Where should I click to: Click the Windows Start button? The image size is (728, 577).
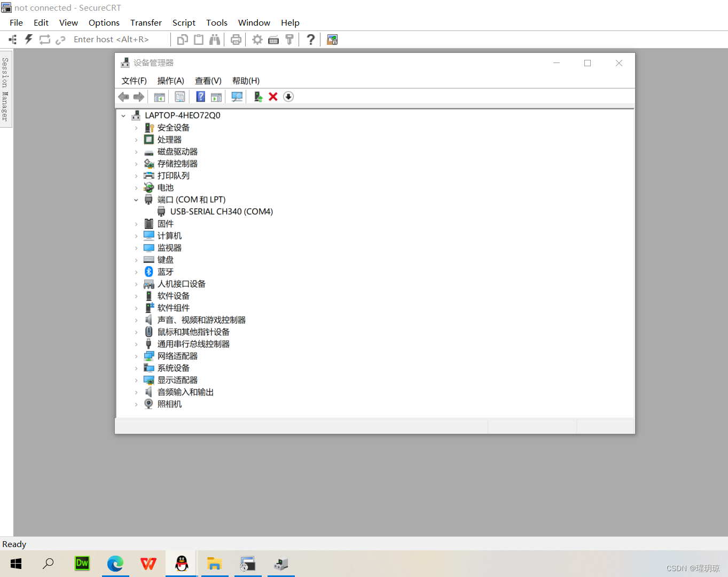tap(16, 563)
